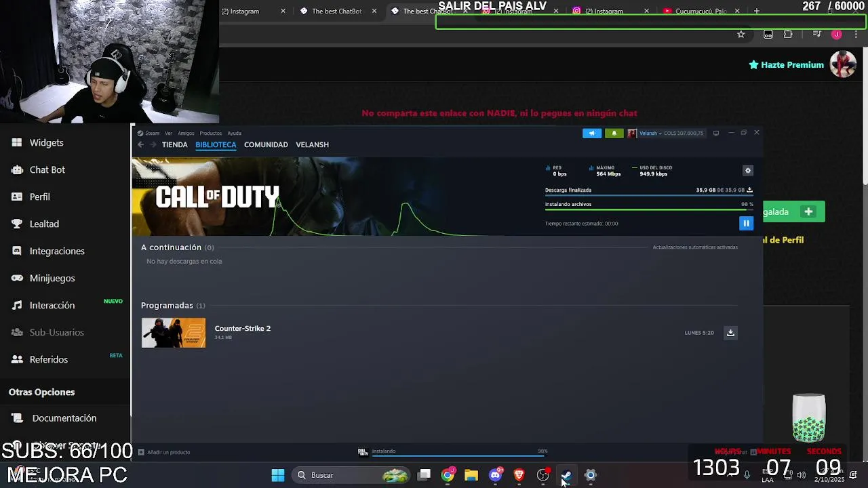Image resolution: width=868 pixels, height=488 pixels.
Task: Open the Productos menu
Action: tap(211, 133)
